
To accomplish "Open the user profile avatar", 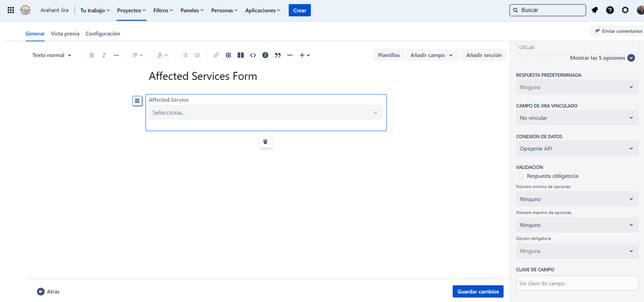I will coord(641,10).
